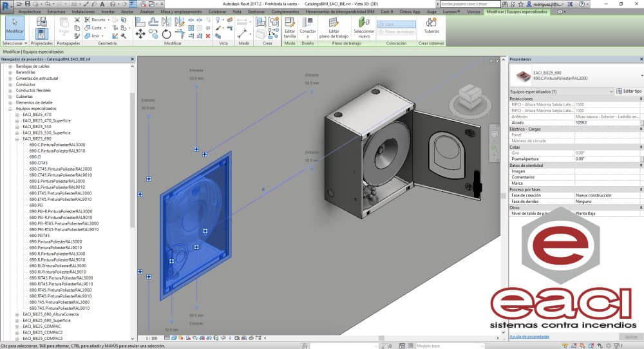Viewport: 644px width, 349px height.
Task: Open the Estructura ribbon tab
Action: 56,12
